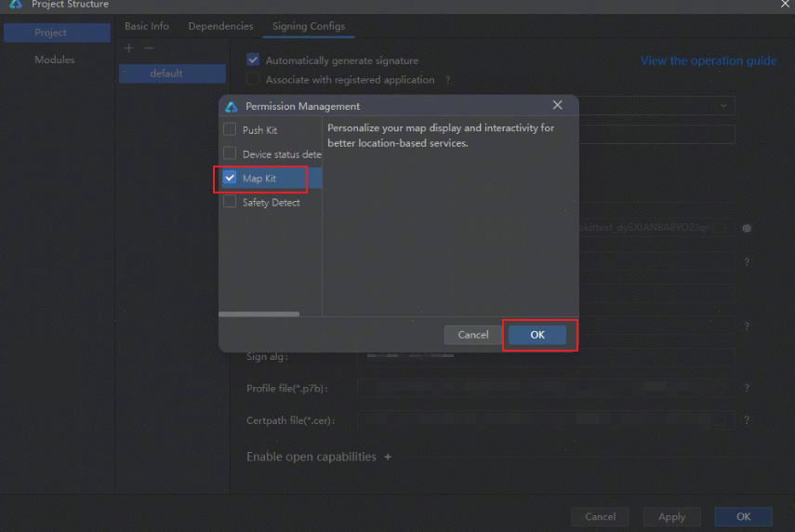Click help icon beside Associate with registered application
795x532 pixels.
447,81
